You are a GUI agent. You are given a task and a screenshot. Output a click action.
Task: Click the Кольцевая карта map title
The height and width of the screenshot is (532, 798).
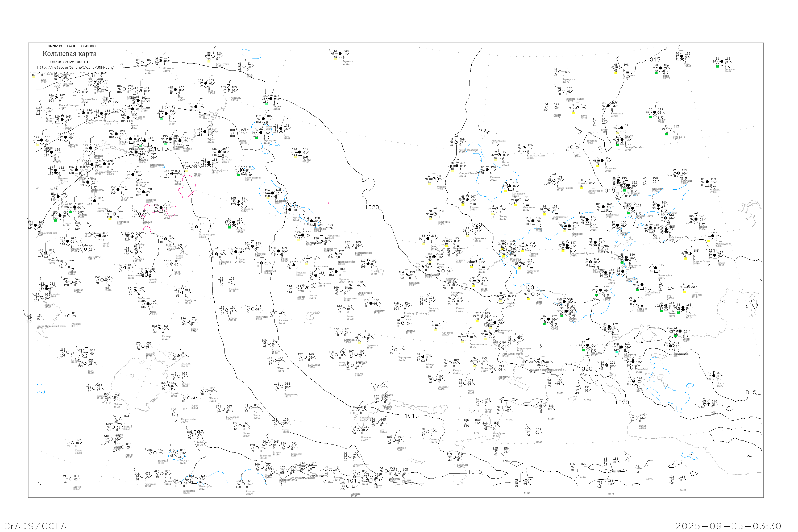coord(69,54)
